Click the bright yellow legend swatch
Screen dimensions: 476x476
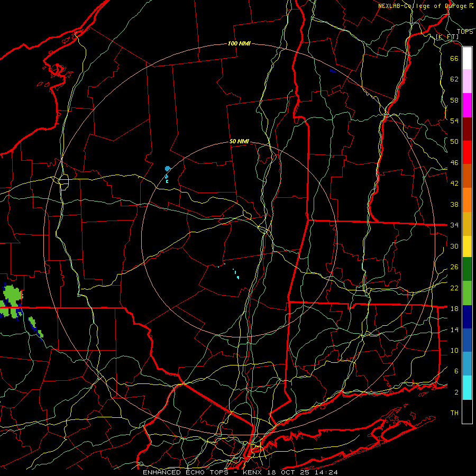pos(467,246)
